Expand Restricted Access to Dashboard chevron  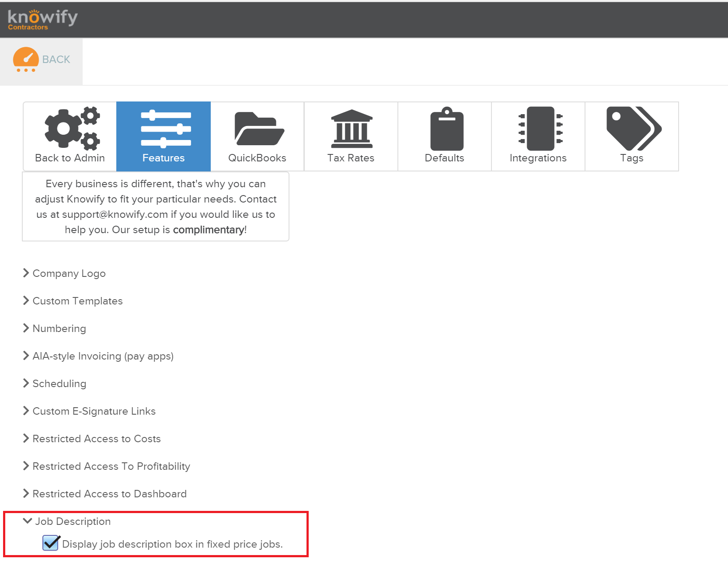point(26,493)
